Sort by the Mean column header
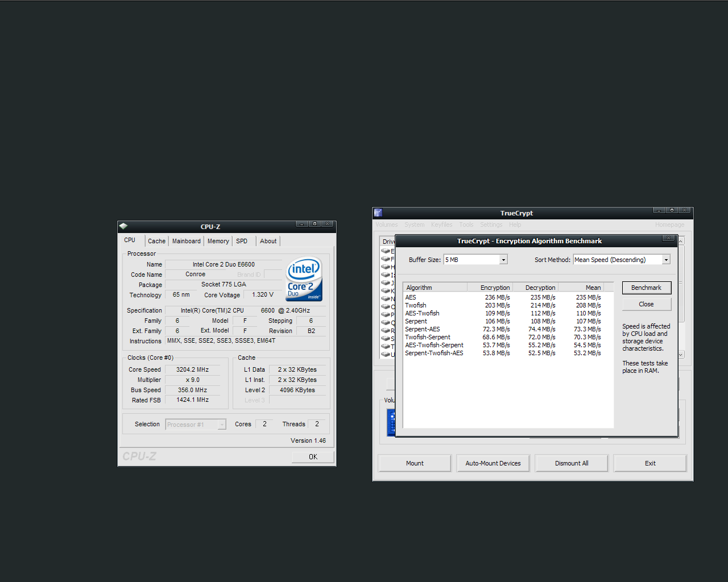Screen dimensions: 728x582 pyautogui.click(x=581, y=288)
